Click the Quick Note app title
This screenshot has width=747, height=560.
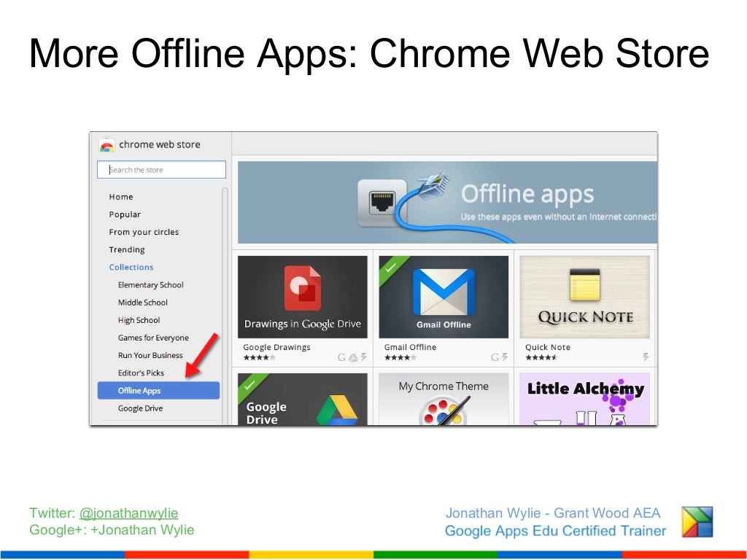[x=548, y=347]
